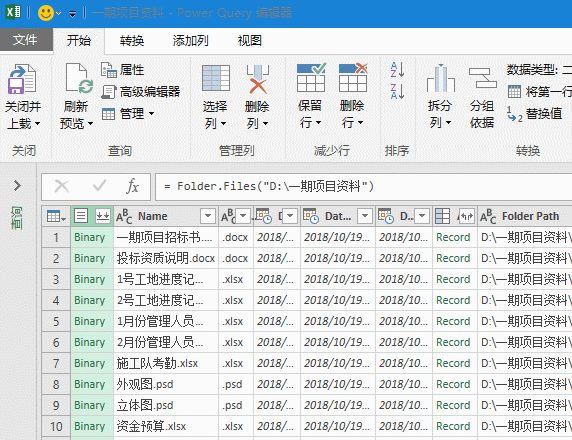
Task: Click the Split Column (拆分列) icon
Action: pos(441,78)
